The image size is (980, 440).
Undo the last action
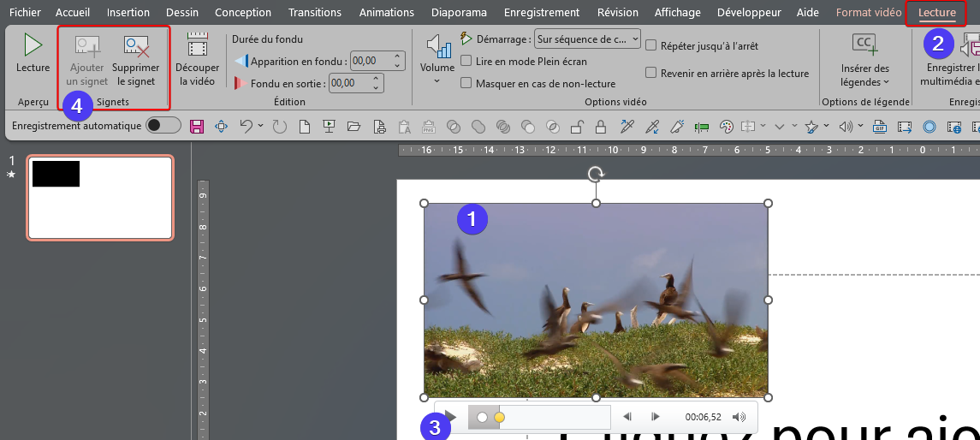click(x=246, y=127)
